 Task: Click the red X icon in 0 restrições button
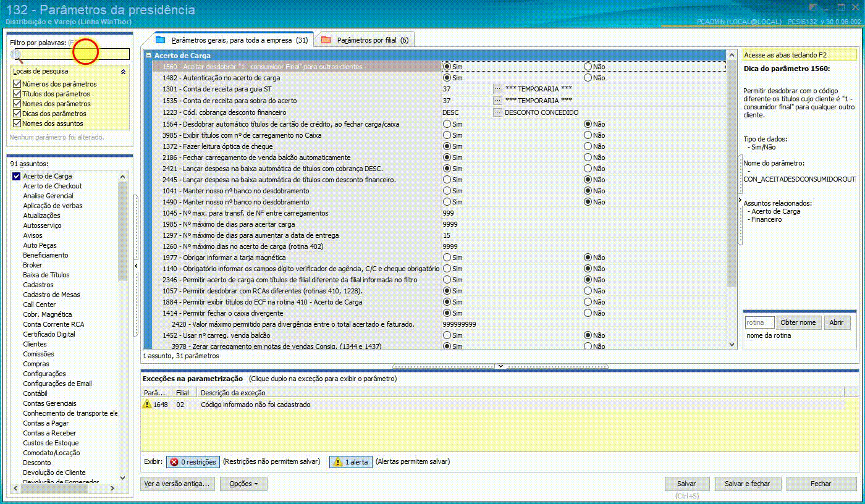[174, 462]
